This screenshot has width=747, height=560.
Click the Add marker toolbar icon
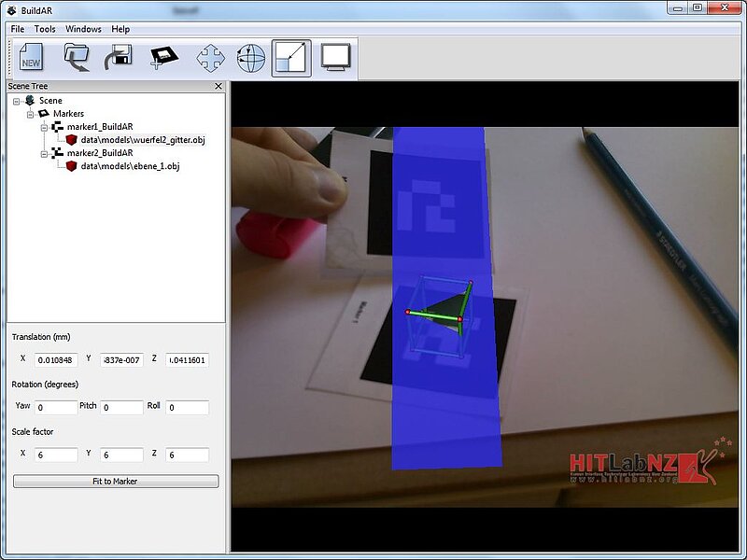163,59
